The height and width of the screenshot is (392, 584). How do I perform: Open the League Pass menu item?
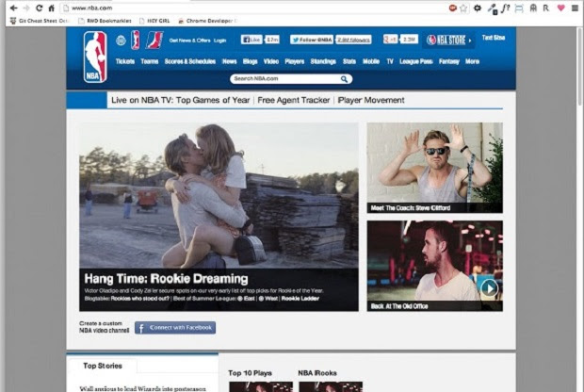click(x=415, y=61)
